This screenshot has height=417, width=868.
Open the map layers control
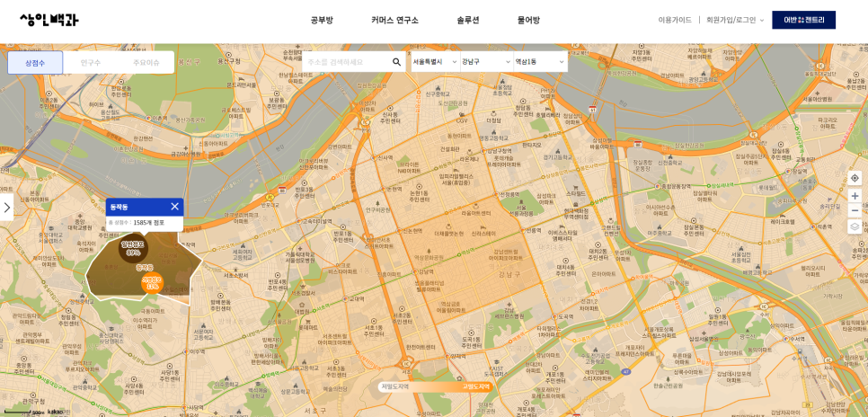855,226
